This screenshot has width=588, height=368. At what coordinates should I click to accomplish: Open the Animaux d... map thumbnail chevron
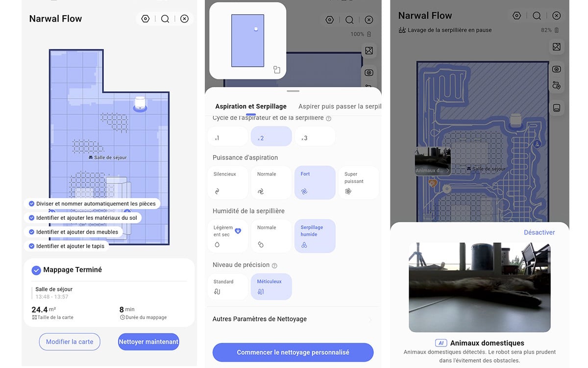point(447,170)
